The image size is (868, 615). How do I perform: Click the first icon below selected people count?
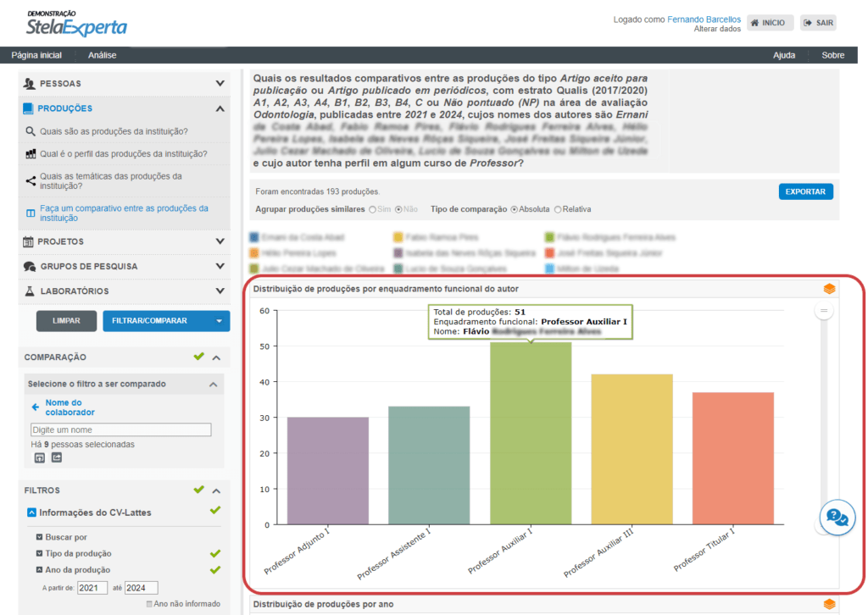39,458
